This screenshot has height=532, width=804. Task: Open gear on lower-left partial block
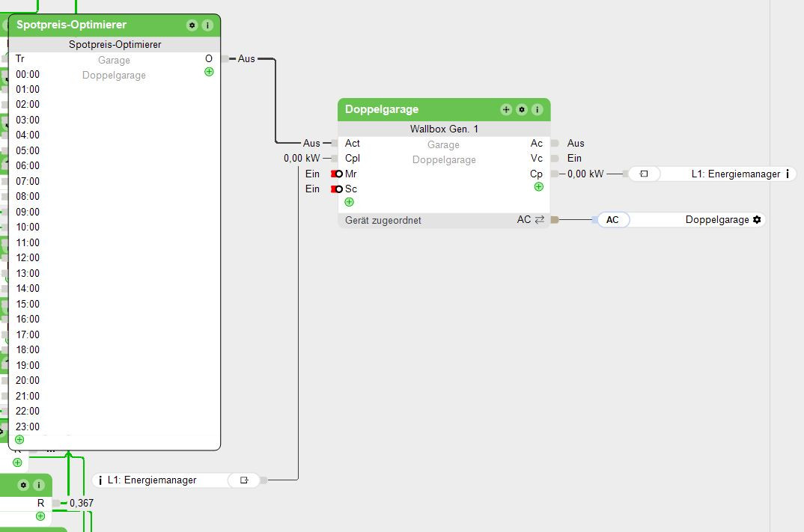click(x=23, y=485)
